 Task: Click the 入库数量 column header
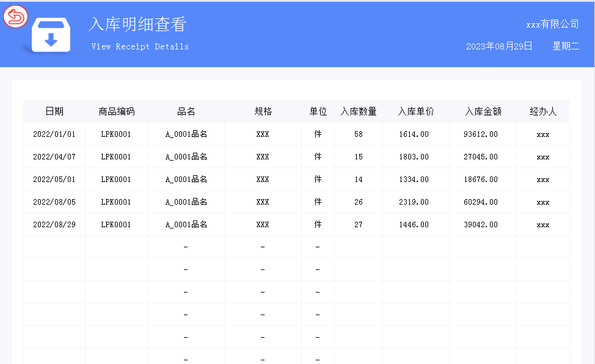point(359,111)
